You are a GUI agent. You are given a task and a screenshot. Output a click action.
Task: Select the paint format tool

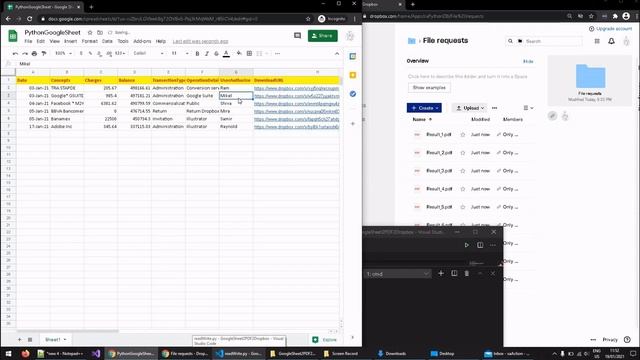44,53
